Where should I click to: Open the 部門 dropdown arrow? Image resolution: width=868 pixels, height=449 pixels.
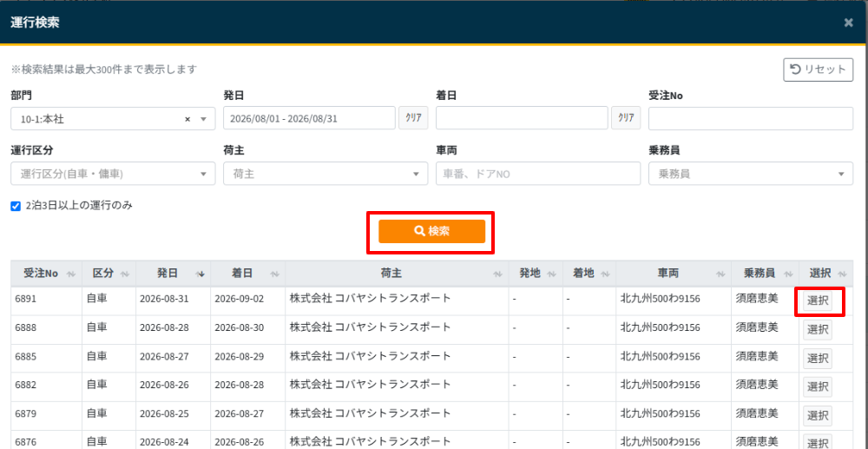pyautogui.click(x=203, y=119)
